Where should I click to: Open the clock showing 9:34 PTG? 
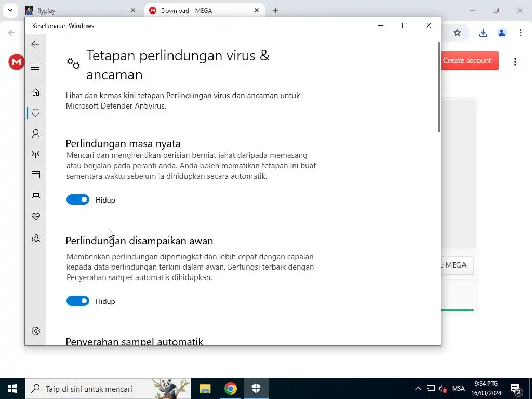(x=486, y=389)
